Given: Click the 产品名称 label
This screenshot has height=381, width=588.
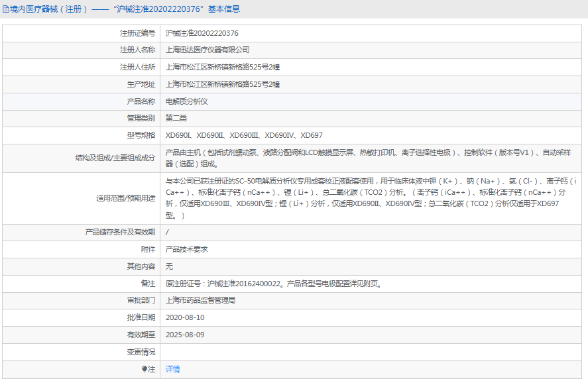Looking at the screenshot, I should click(x=141, y=101).
